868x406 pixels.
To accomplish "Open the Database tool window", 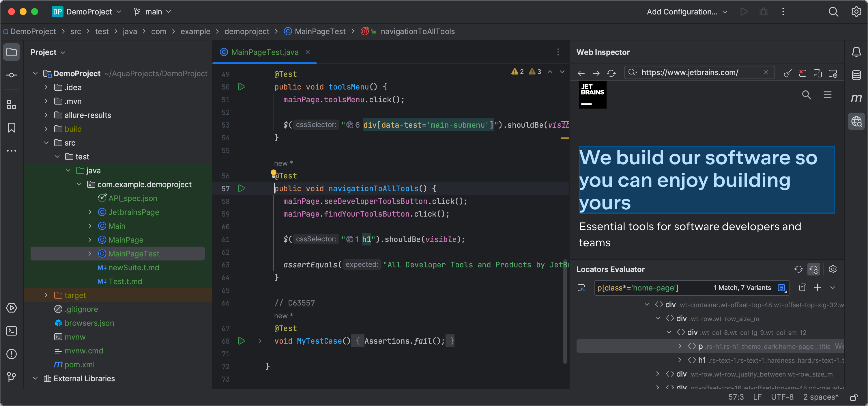I will 856,75.
